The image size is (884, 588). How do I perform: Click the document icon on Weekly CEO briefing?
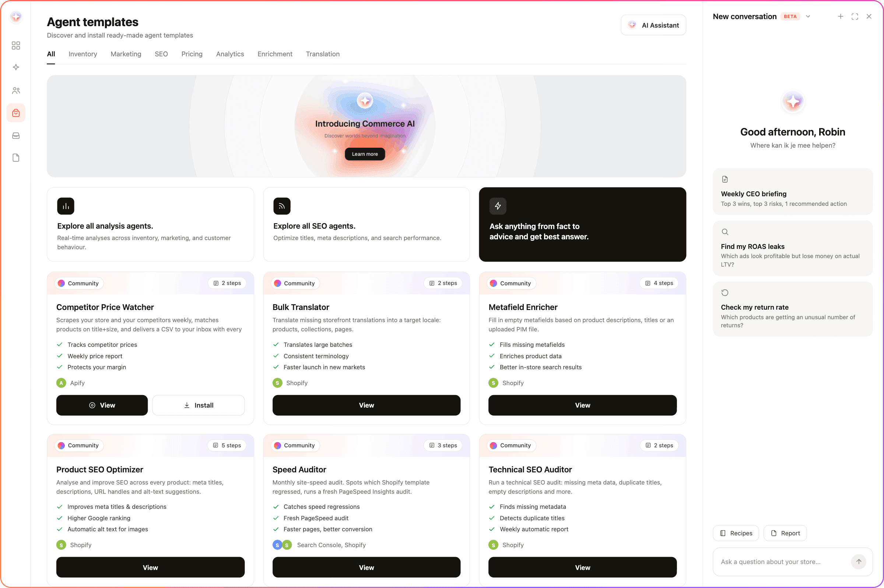(725, 179)
